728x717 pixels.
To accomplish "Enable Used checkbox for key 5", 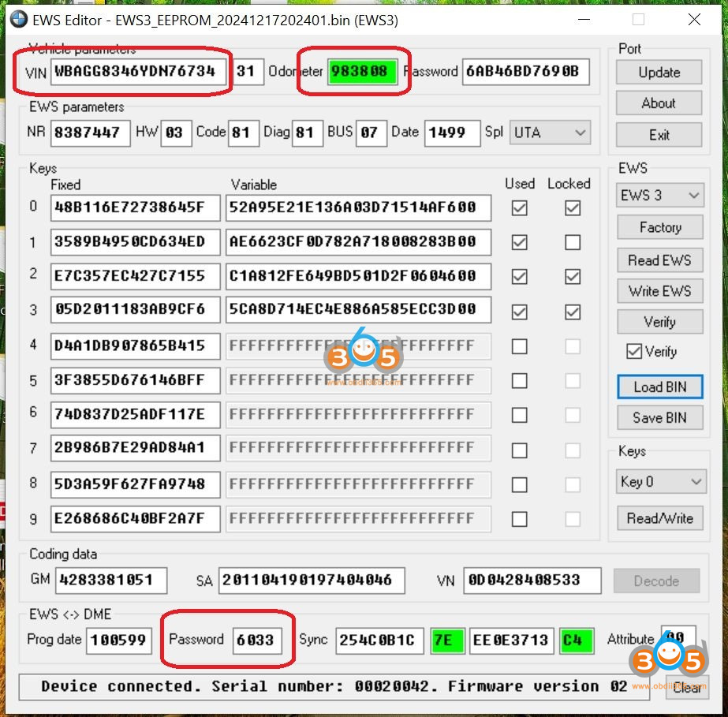I will (519, 381).
